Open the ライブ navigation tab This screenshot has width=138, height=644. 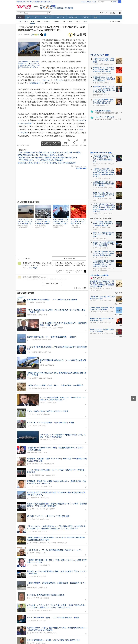37,17
